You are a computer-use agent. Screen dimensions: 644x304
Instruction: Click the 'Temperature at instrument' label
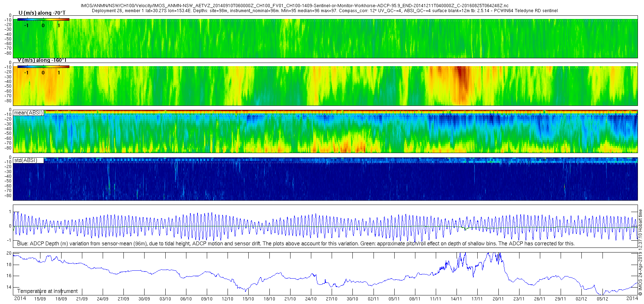pyautogui.click(x=47, y=291)
